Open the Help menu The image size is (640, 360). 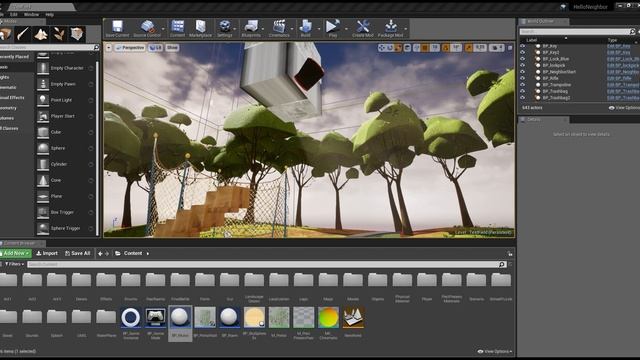(x=49, y=15)
